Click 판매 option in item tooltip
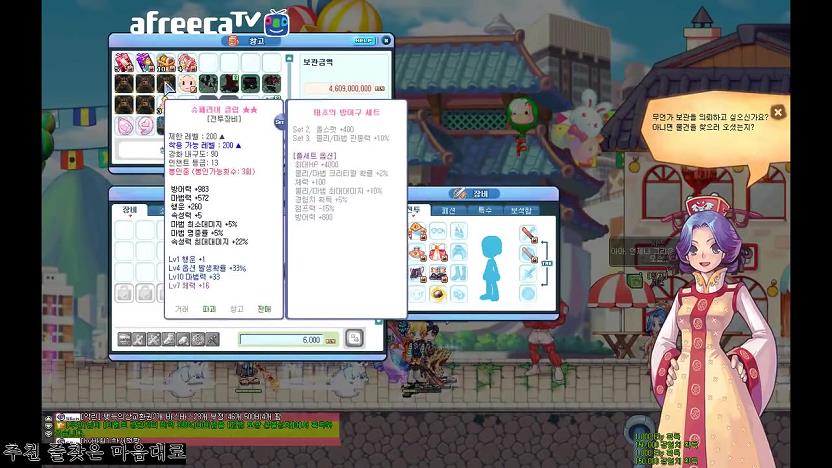The width and height of the screenshot is (832, 468). (x=264, y=309)
